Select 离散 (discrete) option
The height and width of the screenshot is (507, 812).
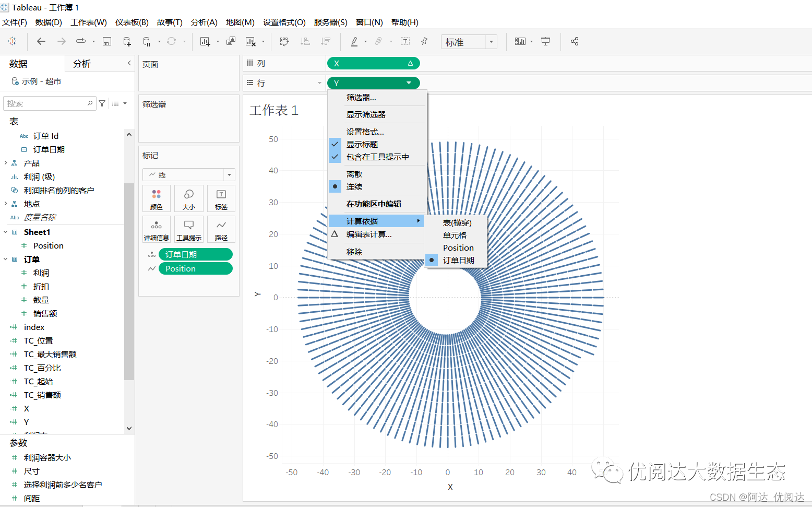[x=377, y=174]
